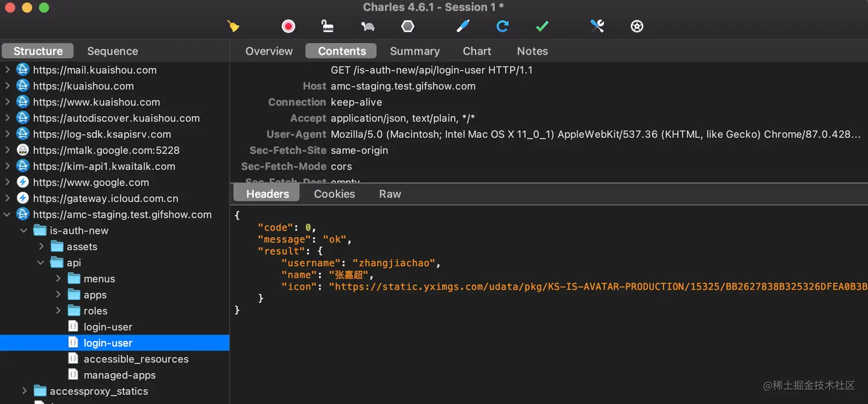Select the Raw sub-tab
Image resolution: width=868 pixels, height=404 pixels.
[x=390, y=194]
